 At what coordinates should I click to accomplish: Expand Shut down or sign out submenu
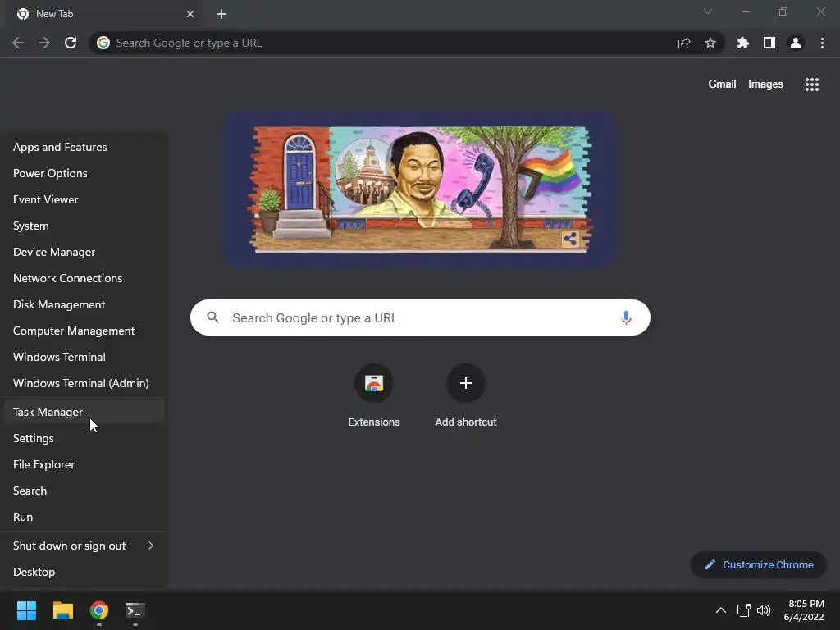[84, 546]
